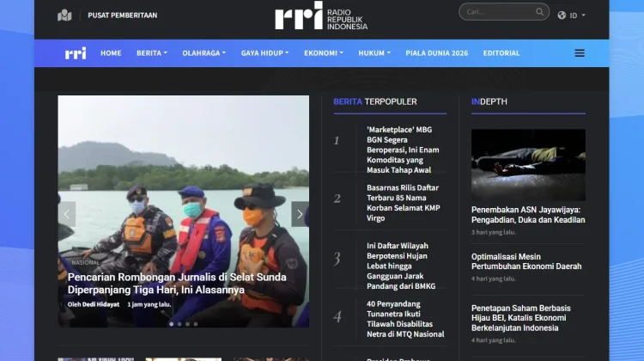
Task: Open Basarnas Rilis Daftar Terbaru article
Action: coord(404,203)
